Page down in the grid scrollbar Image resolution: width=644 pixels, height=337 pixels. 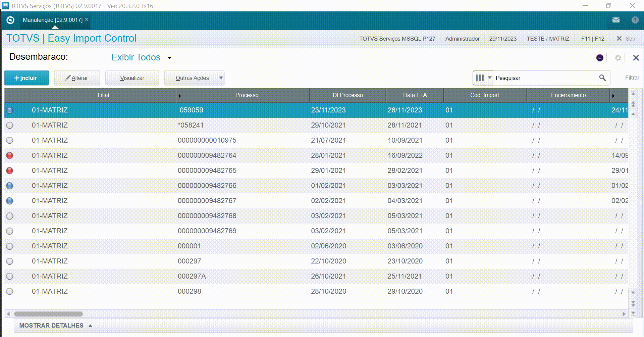pos(633,303)
